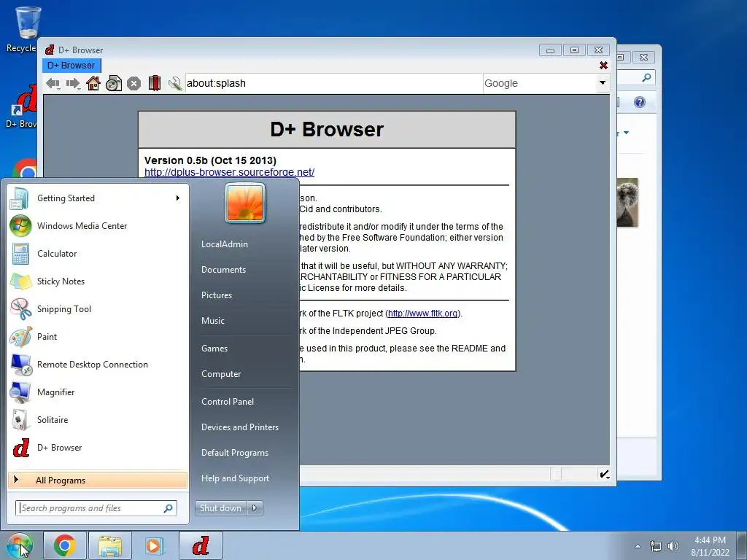The width and height of the screenshot is (747, 560).
Task: Launch the Snipping Tool icon
Action: [20, 309]
